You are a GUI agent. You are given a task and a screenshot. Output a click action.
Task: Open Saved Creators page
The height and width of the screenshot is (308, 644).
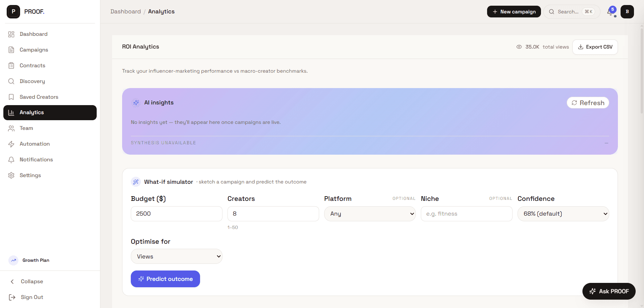click(x=50, y=97)
